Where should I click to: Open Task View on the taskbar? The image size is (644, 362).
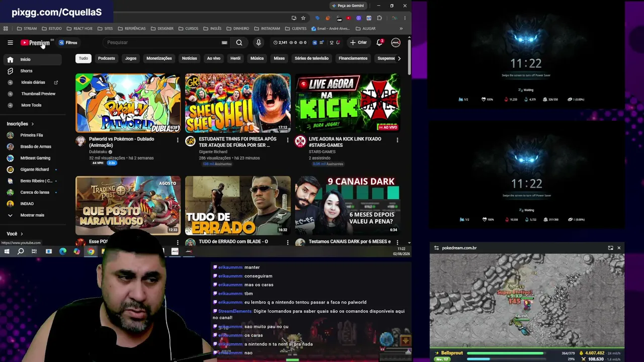(x=34, y=251)
